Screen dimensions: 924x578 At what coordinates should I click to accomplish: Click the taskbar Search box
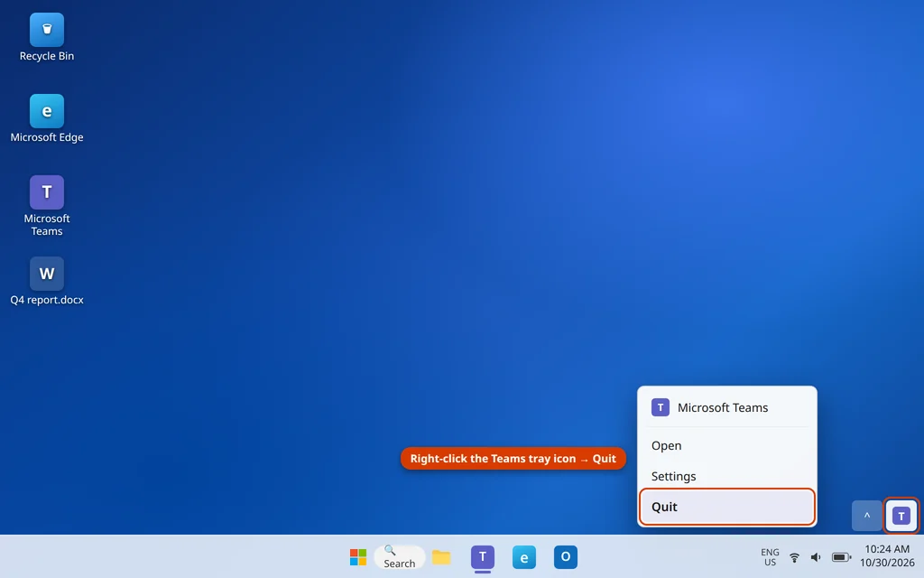[400, 556]
